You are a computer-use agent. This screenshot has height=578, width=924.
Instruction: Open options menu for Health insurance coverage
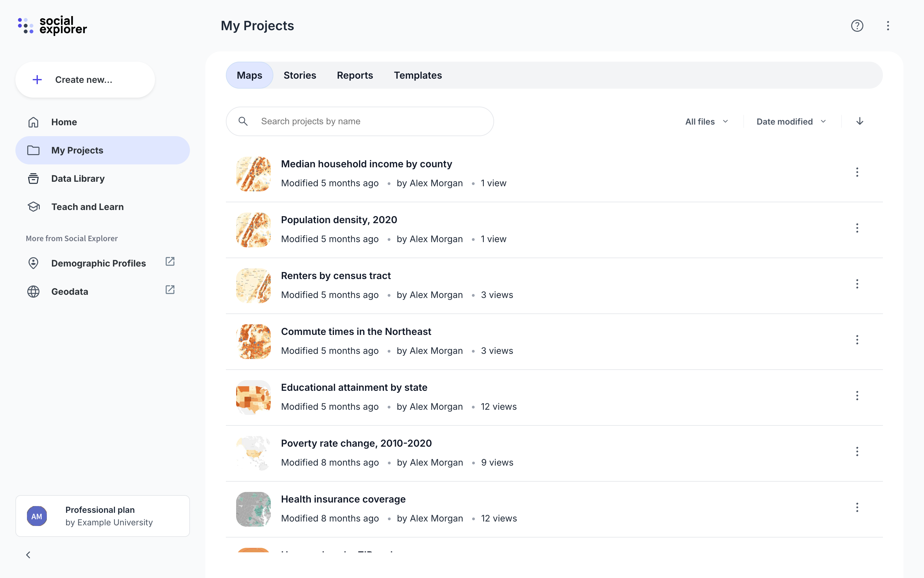click(x=857, y=507)
